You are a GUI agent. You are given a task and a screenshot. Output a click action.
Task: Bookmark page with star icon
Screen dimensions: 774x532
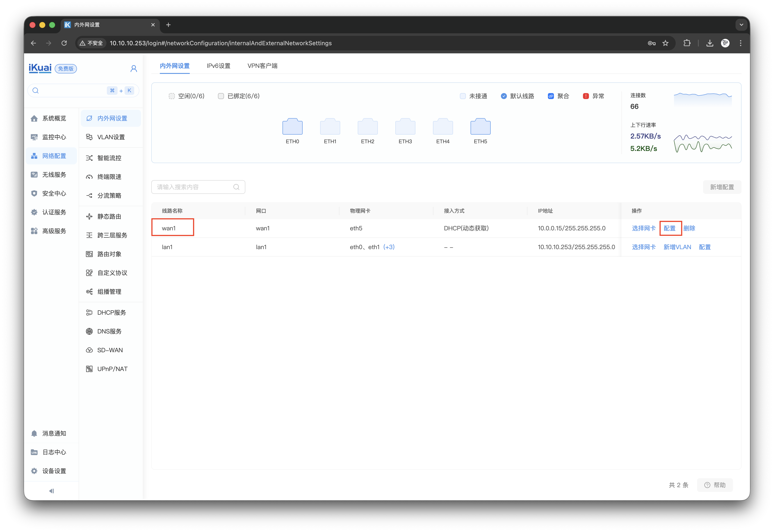665,43
